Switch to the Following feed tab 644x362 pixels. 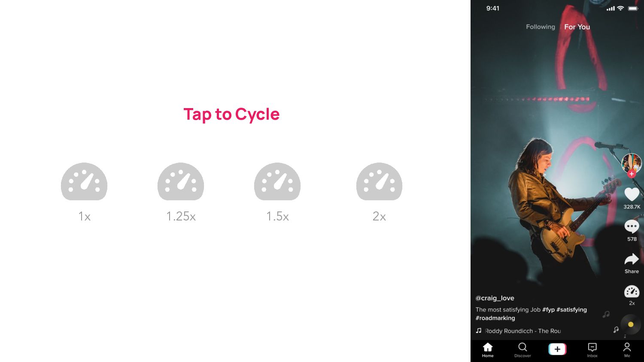tap(541, 27)
